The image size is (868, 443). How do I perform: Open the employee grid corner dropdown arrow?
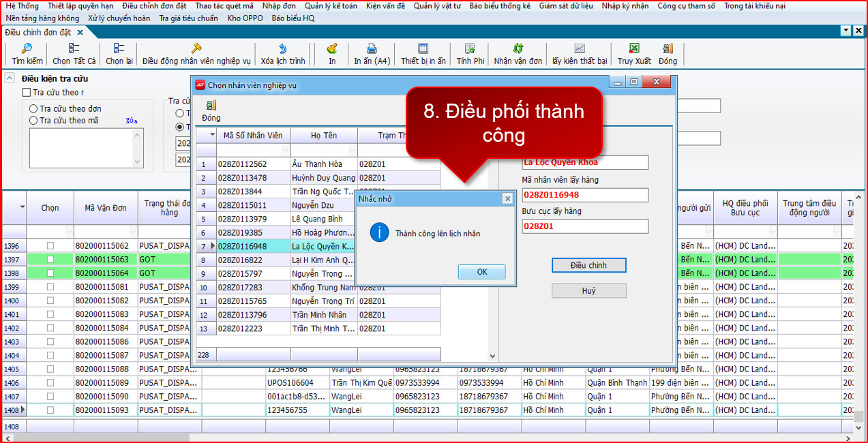212,135
